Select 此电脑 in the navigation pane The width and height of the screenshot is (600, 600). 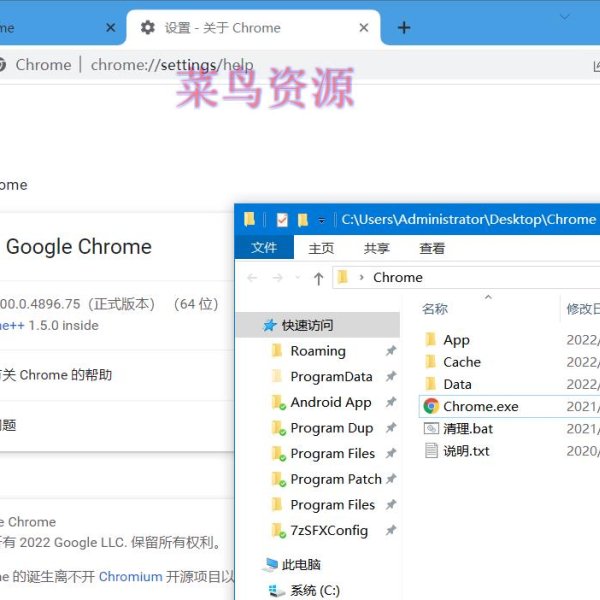click(301, 564)
